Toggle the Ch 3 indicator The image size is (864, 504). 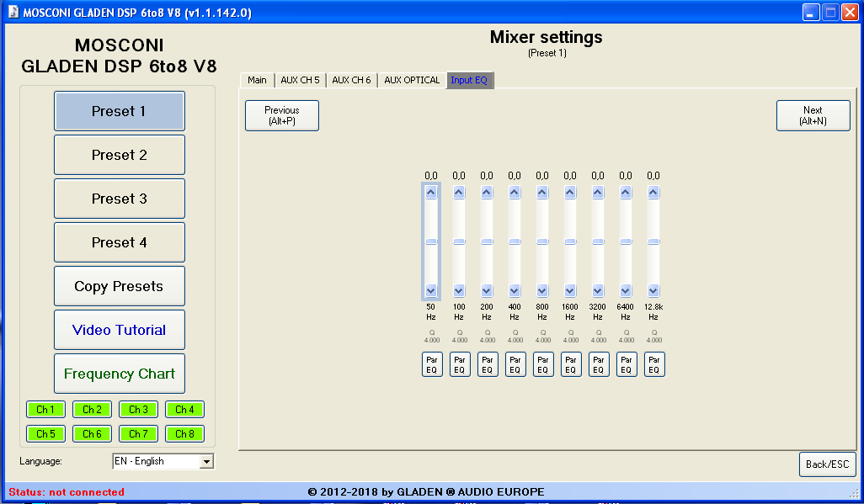point(138,409)
